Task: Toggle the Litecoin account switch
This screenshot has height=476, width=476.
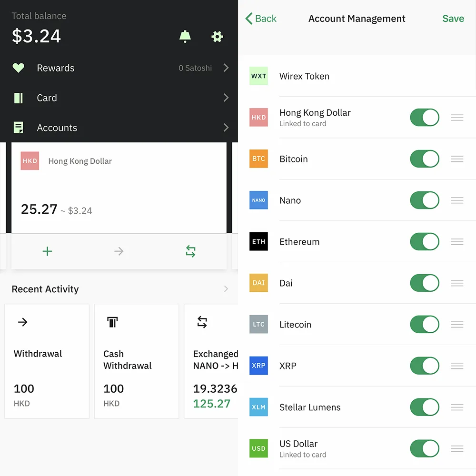Action: pyautogui.click(x=425, y=324)
